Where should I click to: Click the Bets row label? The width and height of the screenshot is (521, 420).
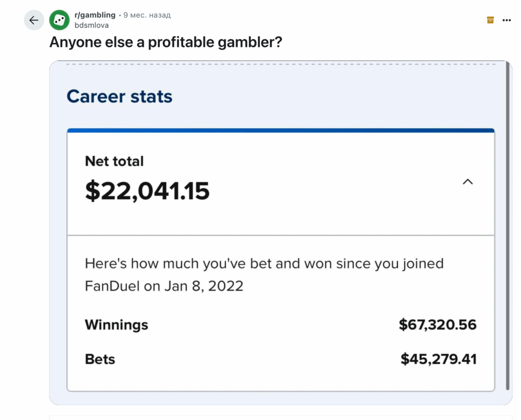100,359
